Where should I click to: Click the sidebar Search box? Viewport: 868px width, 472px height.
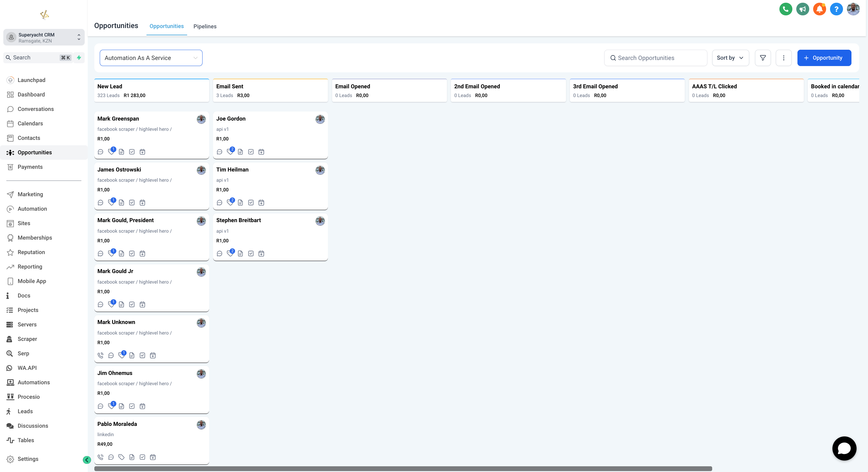pos(38,58)
